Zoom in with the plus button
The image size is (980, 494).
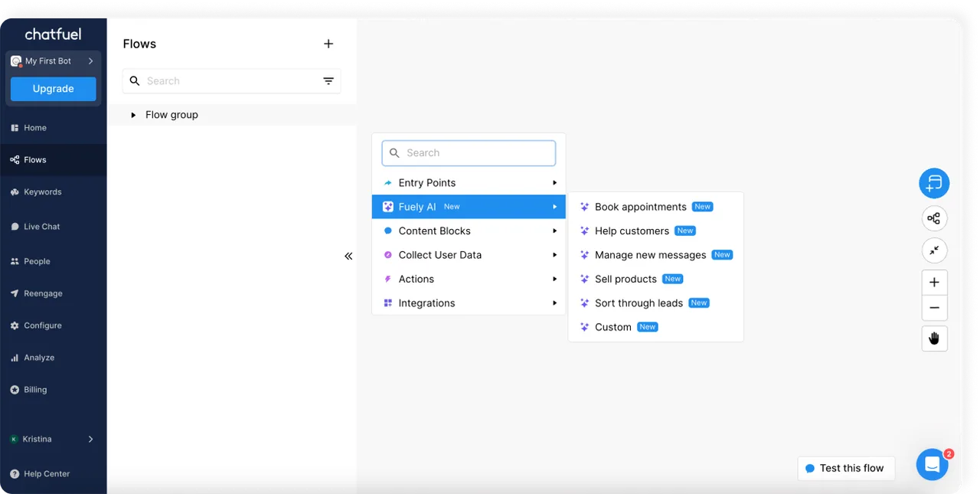(934, 283)
